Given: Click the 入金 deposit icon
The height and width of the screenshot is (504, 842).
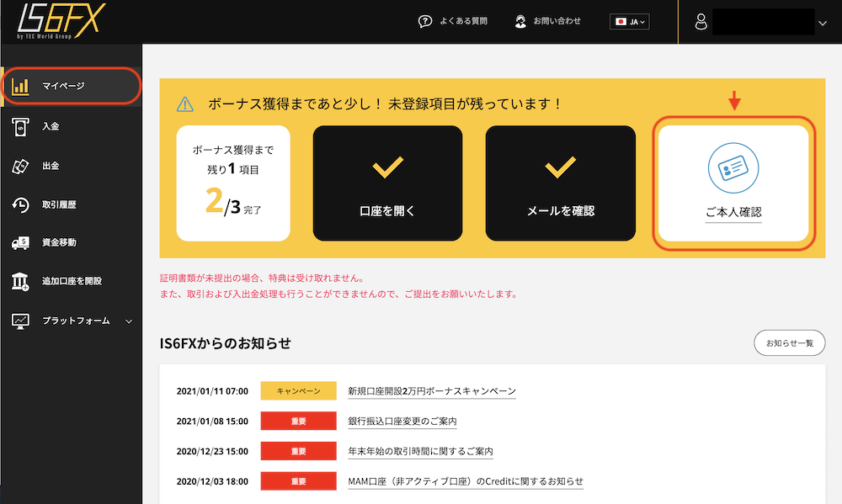Looking at the screenshot, I should pos(20,127).
